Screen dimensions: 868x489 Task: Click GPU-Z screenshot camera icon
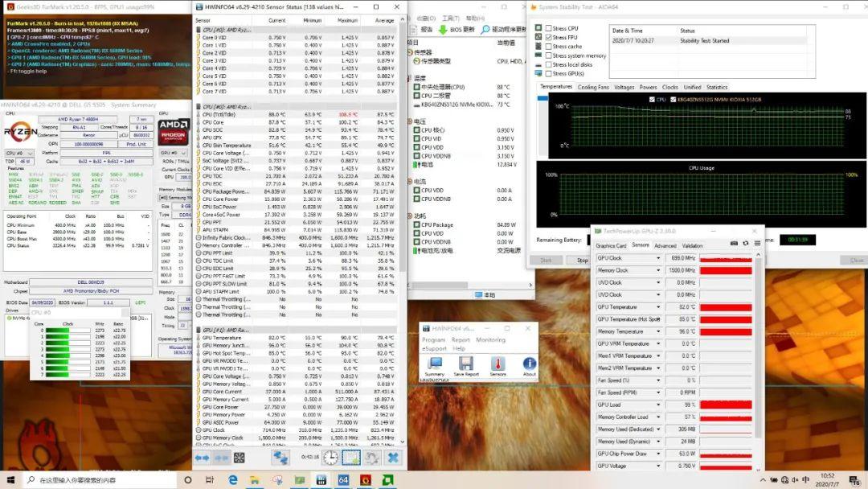tap(732, 244)
